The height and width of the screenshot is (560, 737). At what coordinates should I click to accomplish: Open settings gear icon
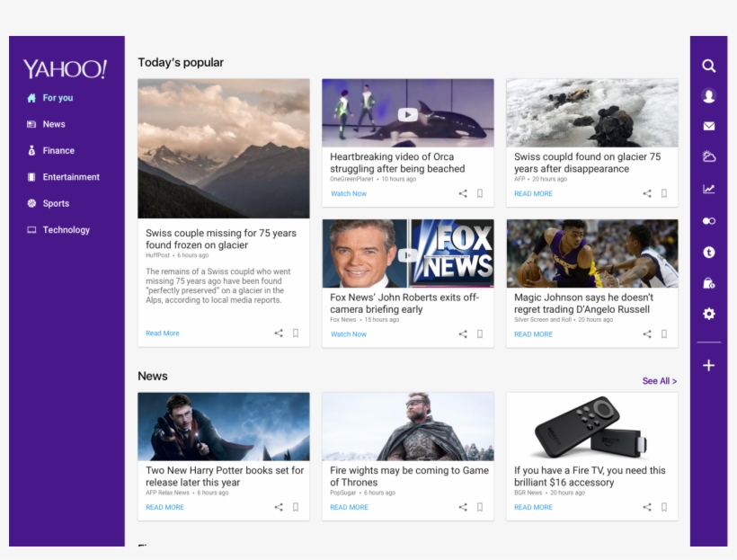click(709, 314)
